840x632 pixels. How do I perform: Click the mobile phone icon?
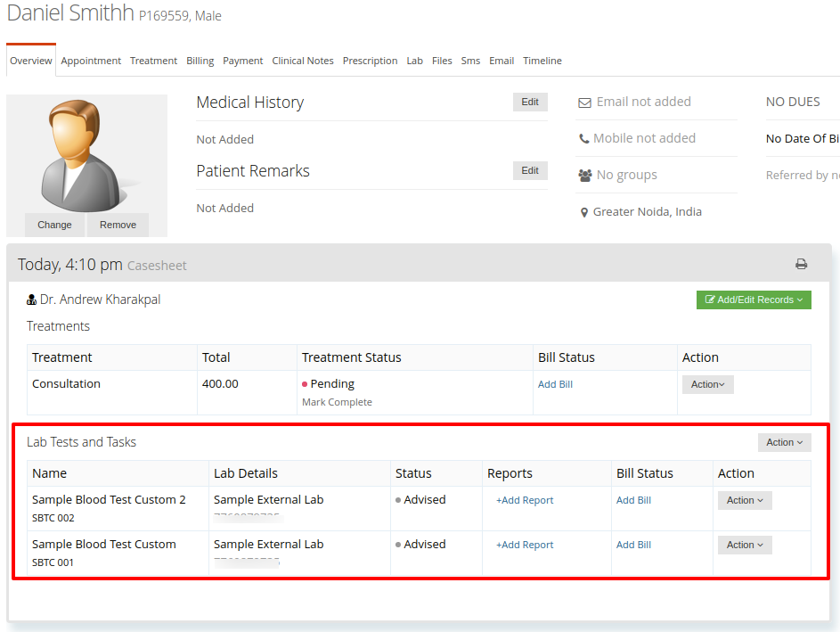[584, 139]
